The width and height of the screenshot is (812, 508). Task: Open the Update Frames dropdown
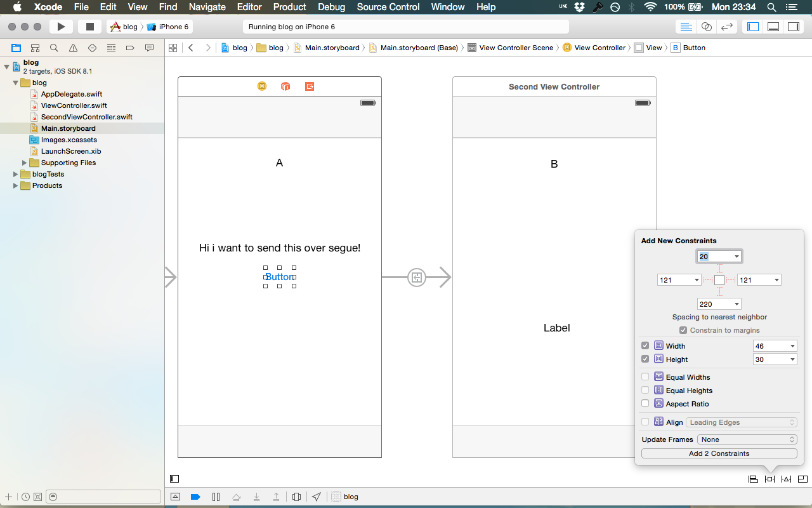click(747, 439)
